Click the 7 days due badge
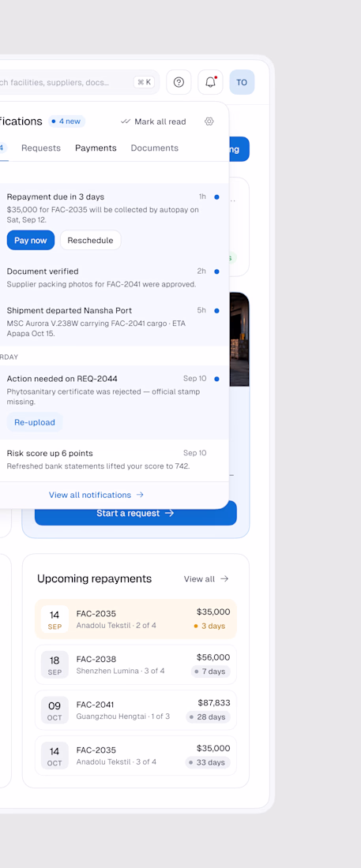 tap(211, 672)
